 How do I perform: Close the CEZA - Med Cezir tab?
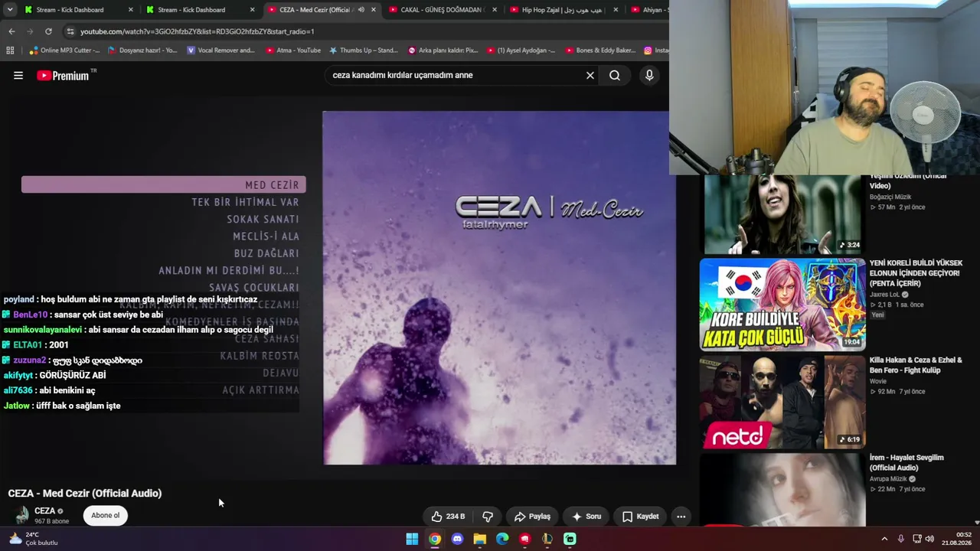coord(374,10)
